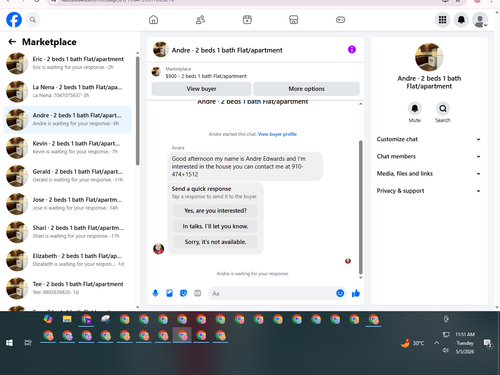Send 'Yes, are you interested?' response
The width and height of the screenshot is (500, 375).
215,211
